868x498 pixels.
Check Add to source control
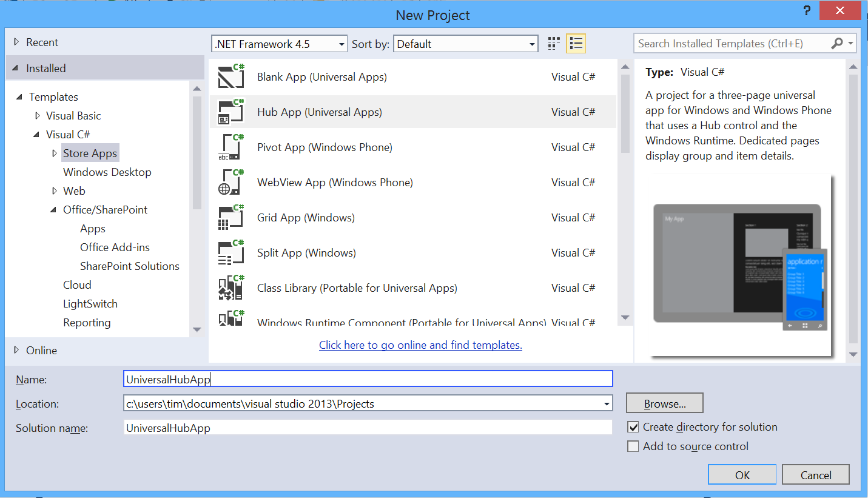pyautogui.click(x=633, y=446)
